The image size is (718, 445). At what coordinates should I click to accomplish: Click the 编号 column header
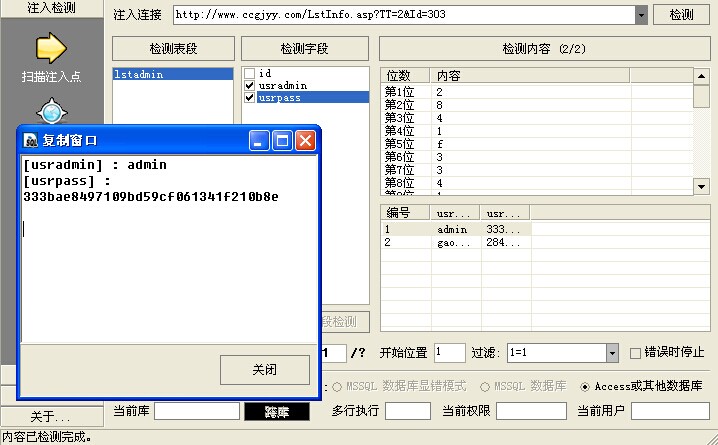[x=405, y=213]
